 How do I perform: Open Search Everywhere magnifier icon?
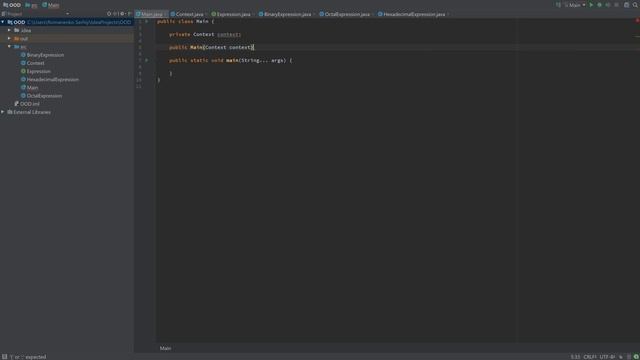635,5
